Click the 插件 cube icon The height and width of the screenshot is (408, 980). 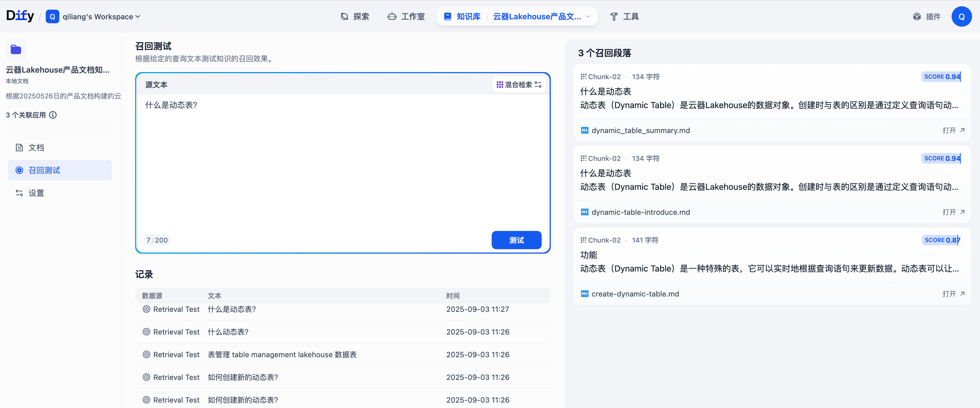pos(917,17)
